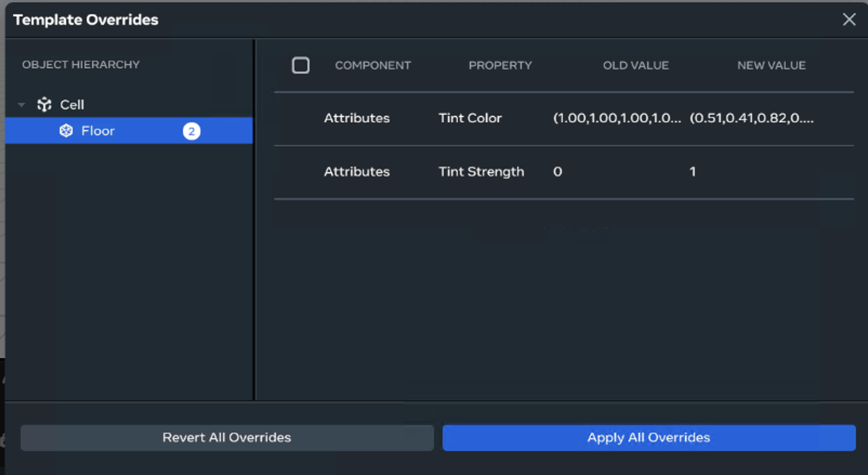Image resolution: width=868 pixels, height=475 pixels.
Task: Click the override count badge on Floor
Action: pos(192,131)
